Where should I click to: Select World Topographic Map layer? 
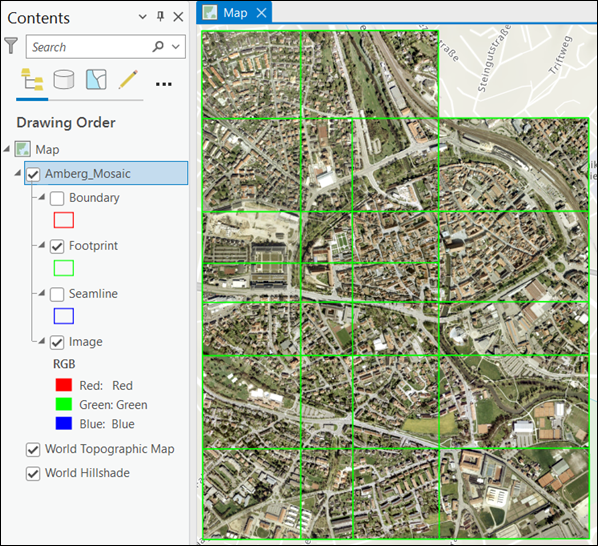(x=109, y=449)
